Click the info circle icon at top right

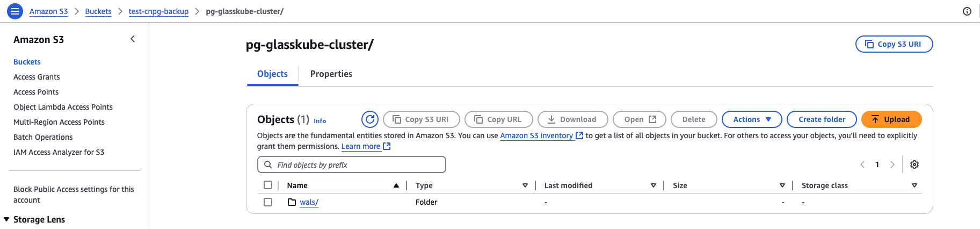point(967,11)
